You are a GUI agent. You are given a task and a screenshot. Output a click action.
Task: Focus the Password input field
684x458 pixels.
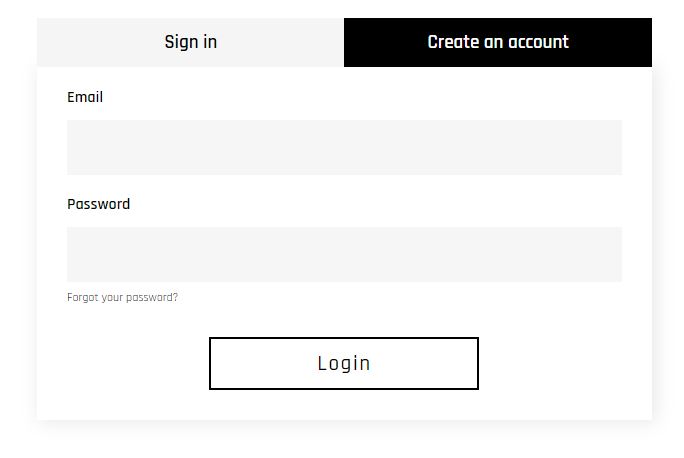click(344, 254)
